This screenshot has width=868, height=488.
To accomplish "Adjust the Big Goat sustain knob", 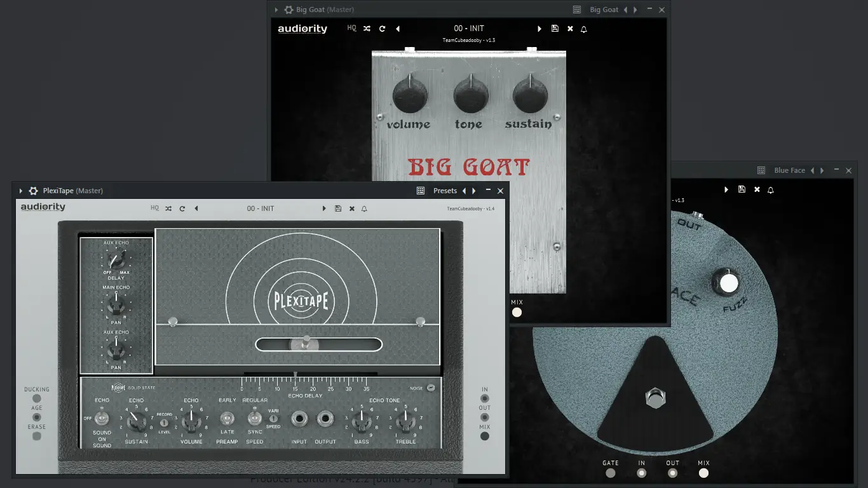I will pyautogui.click(x=530, y=95).
